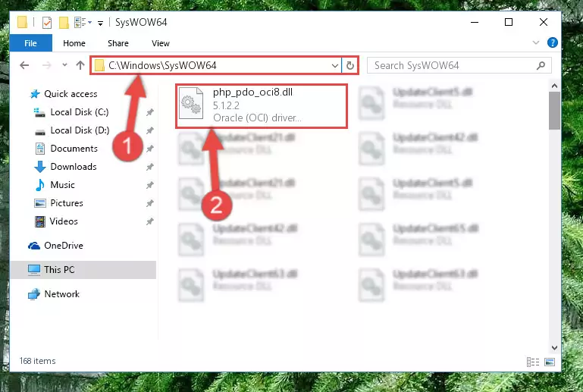This screenshot has width=583, height=392.
Task: Click the scrollbar down arrow
Action: click(x=554, y=348)
